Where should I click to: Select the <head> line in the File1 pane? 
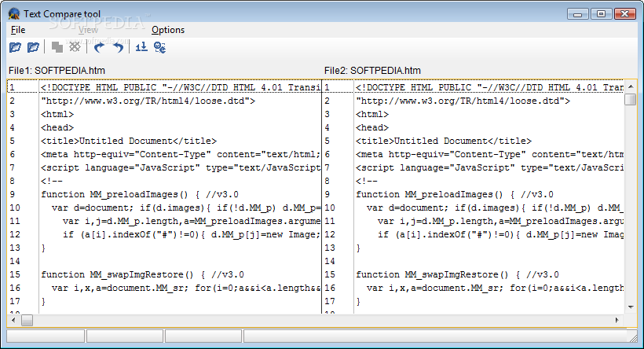57,127
